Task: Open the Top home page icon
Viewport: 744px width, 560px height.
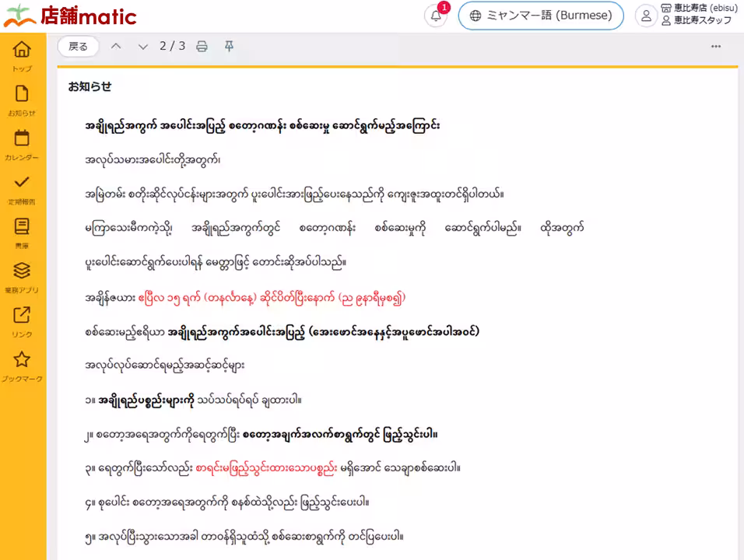Action: click(22, 54)
